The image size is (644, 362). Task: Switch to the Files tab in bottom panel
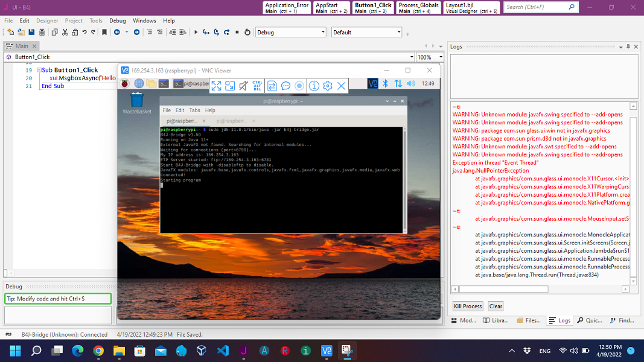click(528, 320)
